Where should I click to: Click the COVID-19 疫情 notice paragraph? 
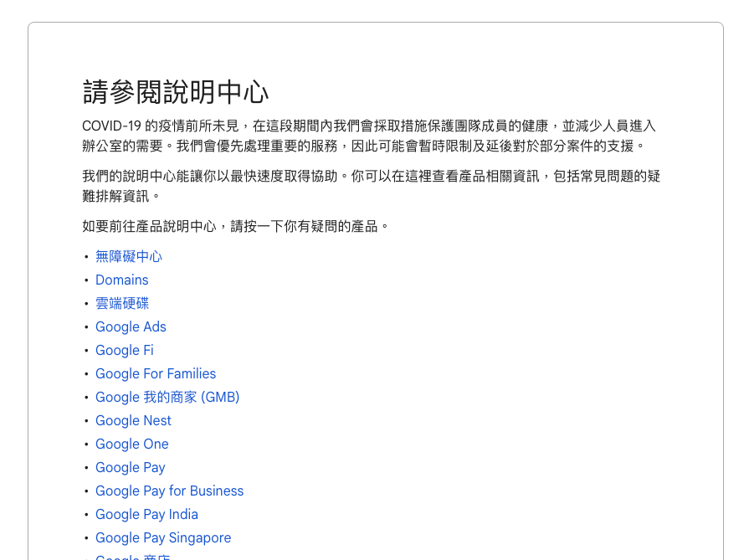point(368,136)
